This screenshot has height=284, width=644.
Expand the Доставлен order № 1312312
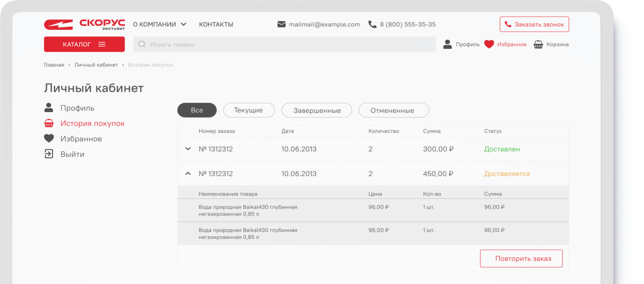pos(188,149)
